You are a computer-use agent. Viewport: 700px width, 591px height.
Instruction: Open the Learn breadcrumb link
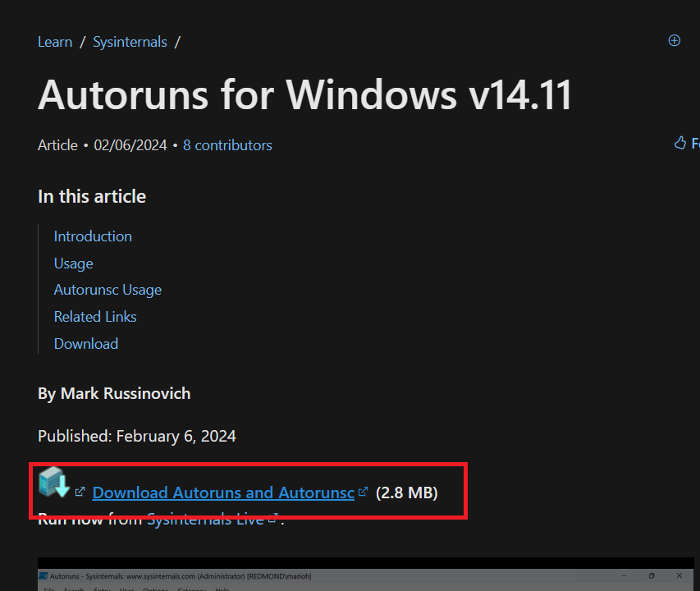[55, 42]
